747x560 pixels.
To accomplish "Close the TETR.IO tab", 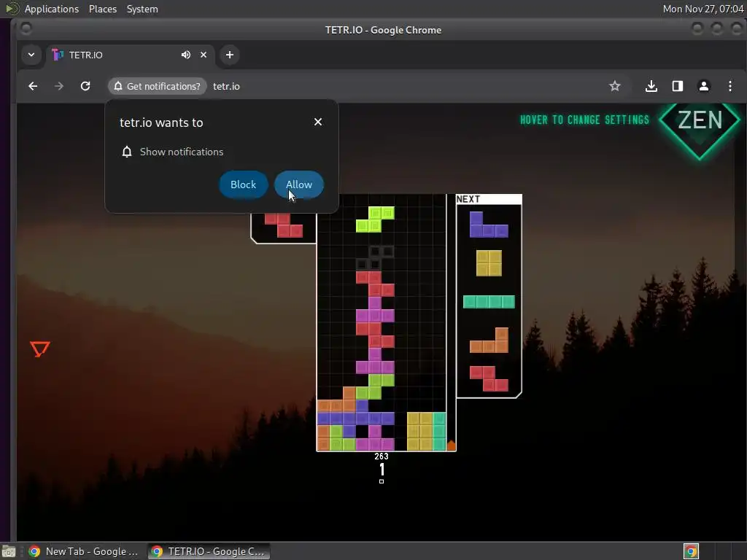I will (204, 55).
